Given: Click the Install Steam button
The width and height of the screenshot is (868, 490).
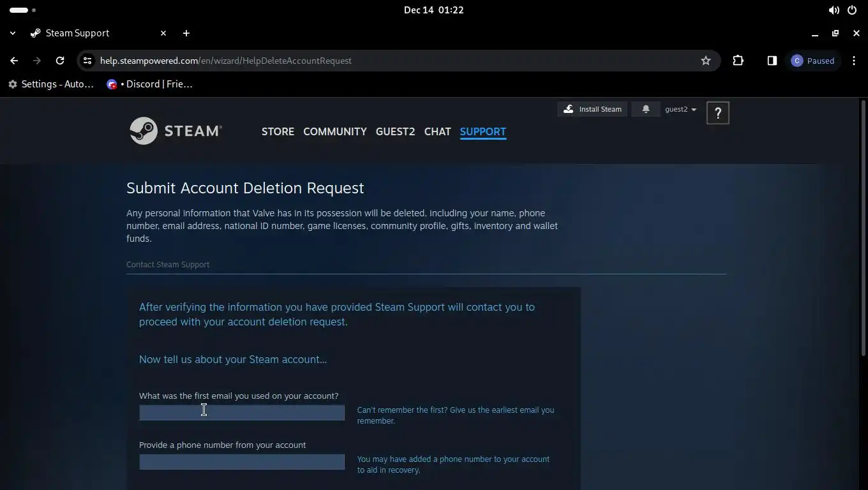Looking at the screenshot, I should 592,109.
